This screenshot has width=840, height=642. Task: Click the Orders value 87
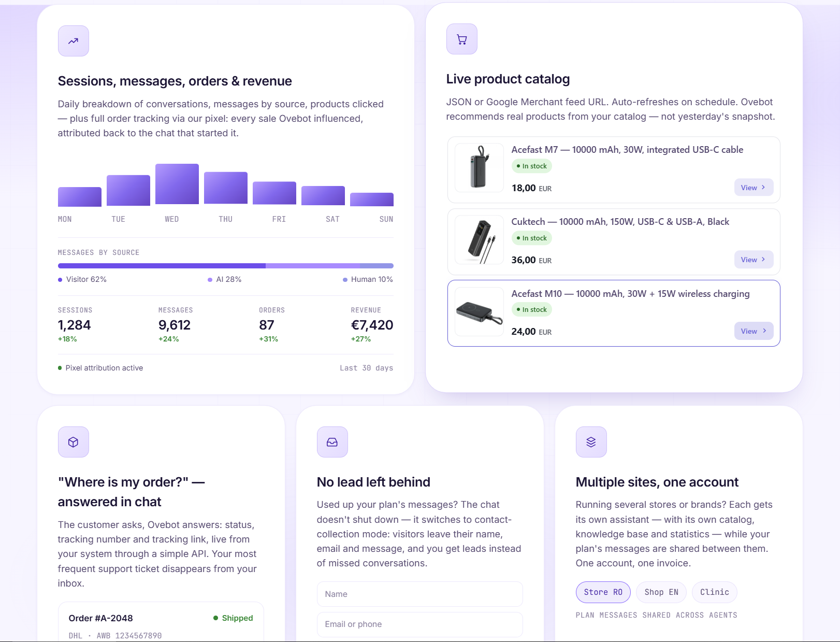point(267,325)
